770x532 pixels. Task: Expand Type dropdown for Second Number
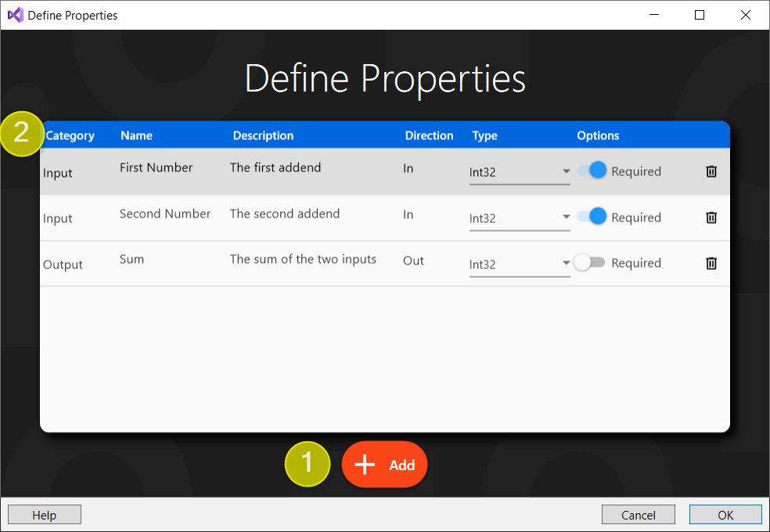tap(520, 218)
